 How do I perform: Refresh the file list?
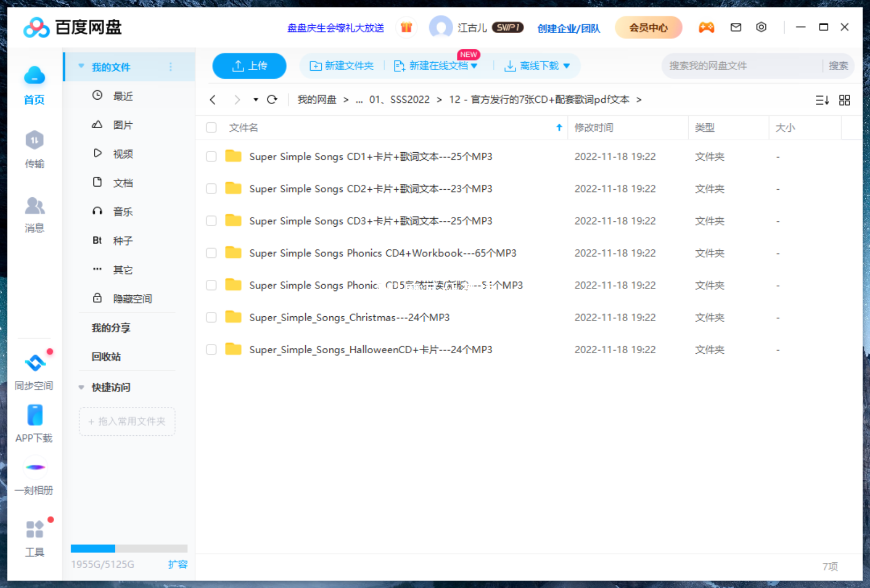coord(272,100)
